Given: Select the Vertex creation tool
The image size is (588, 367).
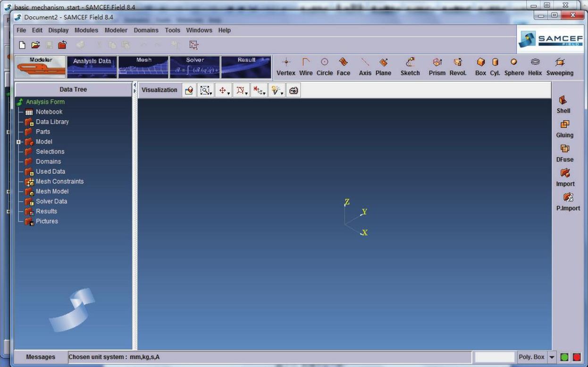Looking at the screenshot, I should click(286, 67).
